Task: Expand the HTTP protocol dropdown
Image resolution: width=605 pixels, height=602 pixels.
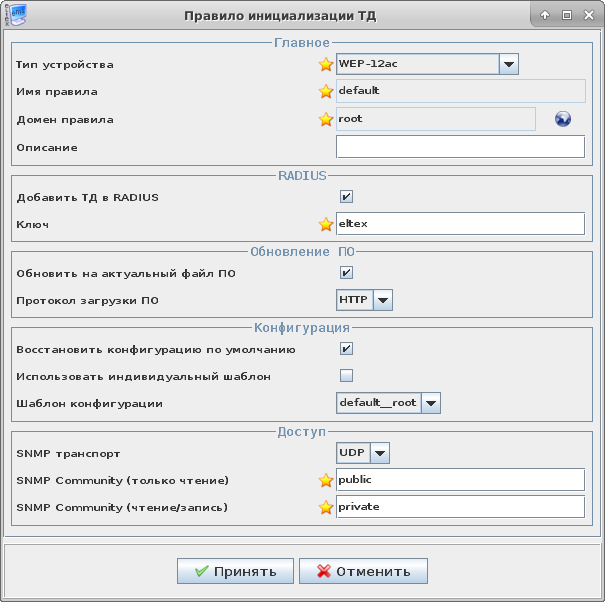Action: pyautogui.click(x=382, y=300)
